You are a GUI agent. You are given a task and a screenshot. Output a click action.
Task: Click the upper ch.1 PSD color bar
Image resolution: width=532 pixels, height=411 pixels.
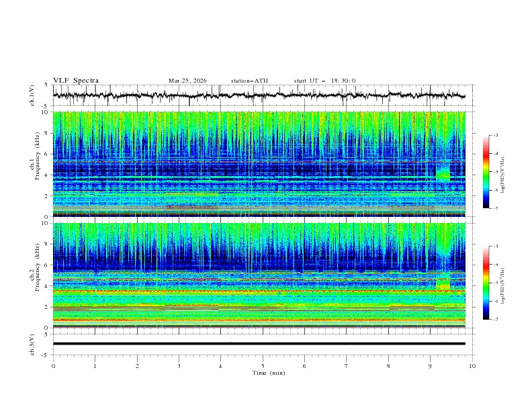click(486, 172)
